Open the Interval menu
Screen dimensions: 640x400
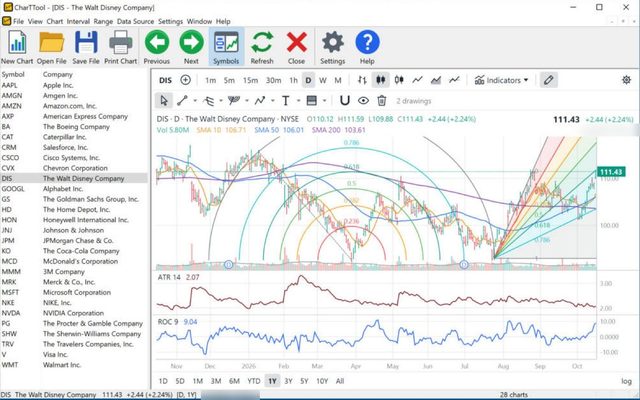pyautogui.click(x=78, y=21)
